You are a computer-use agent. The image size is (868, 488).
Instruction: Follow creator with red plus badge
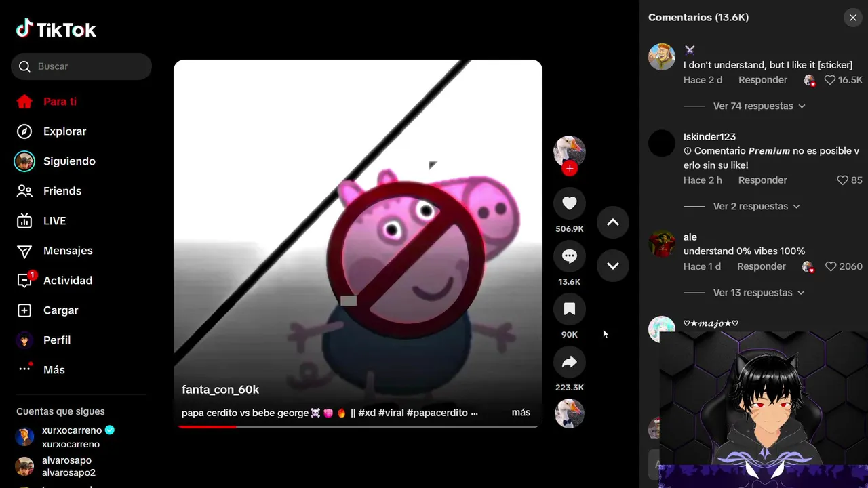pos(570,168)
